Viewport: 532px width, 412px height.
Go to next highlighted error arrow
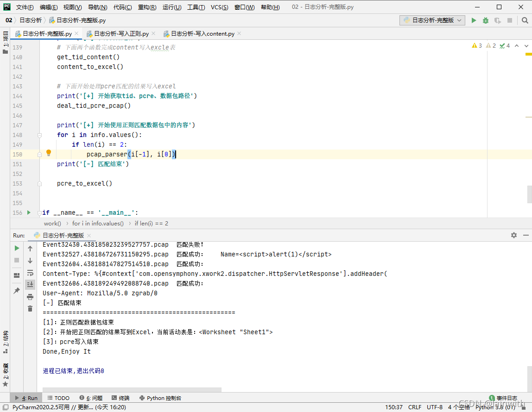526,46
